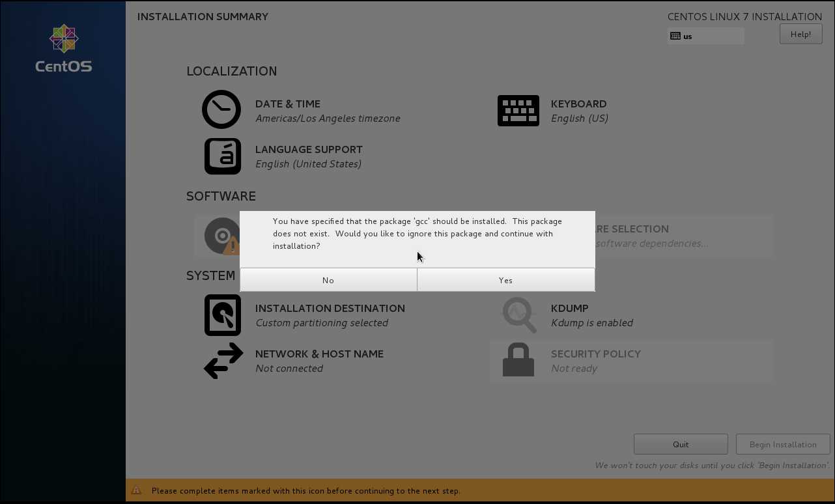Click the Language Support icon

pos(223,156)
